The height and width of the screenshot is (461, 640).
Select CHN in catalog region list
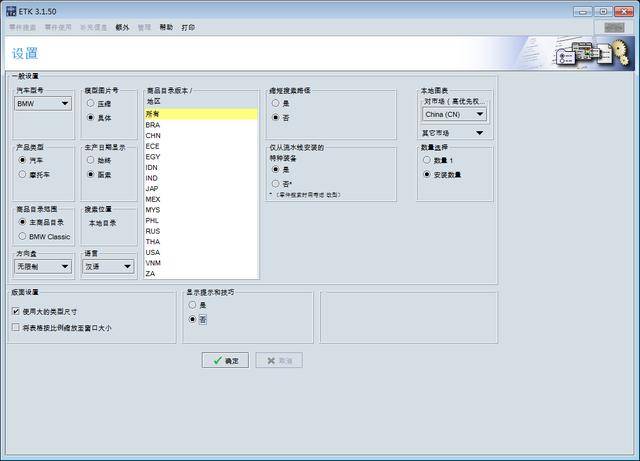[201, 136]
